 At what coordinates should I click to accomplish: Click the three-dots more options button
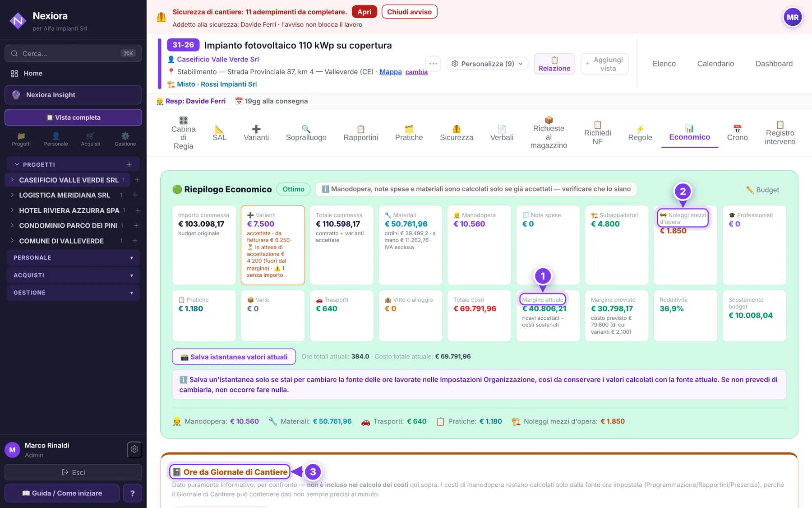tap(433, 64)
